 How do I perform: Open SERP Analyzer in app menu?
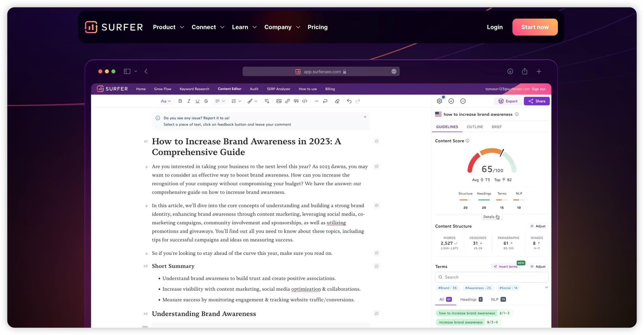point(279,89)
